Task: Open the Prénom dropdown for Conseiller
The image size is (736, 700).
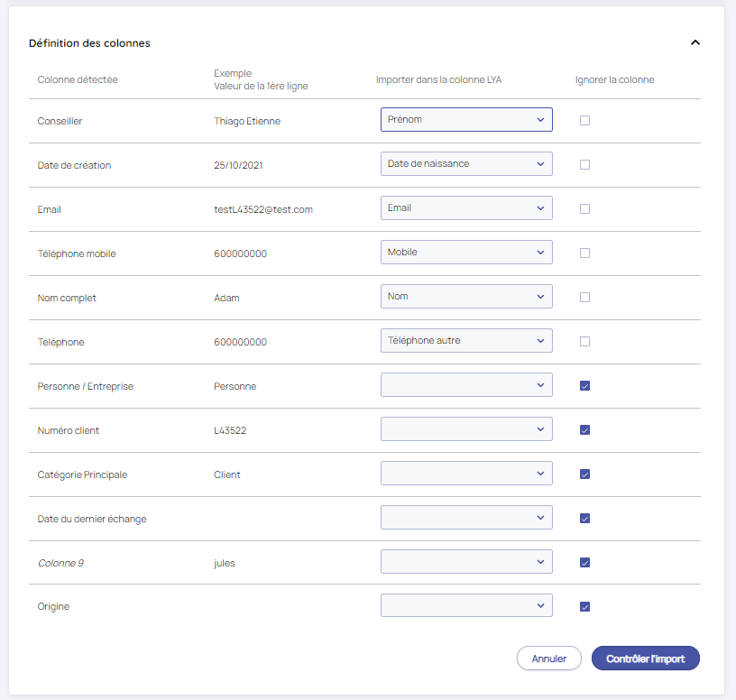Action: pos(466,120)
